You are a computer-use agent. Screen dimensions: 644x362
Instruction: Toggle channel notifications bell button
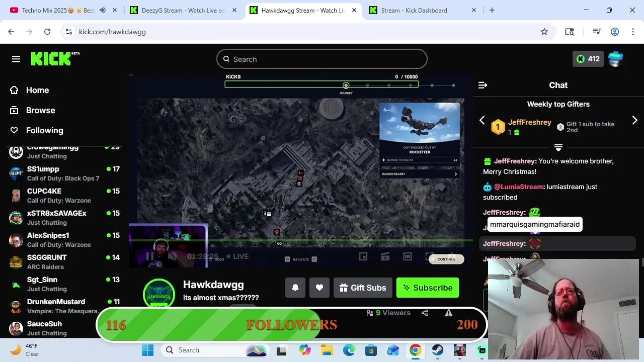(295, 288)
